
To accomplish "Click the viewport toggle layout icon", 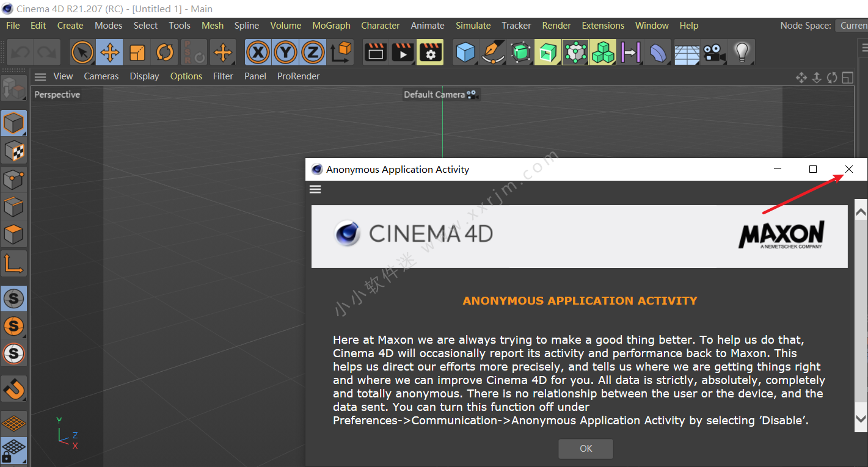I will (847, 77).
